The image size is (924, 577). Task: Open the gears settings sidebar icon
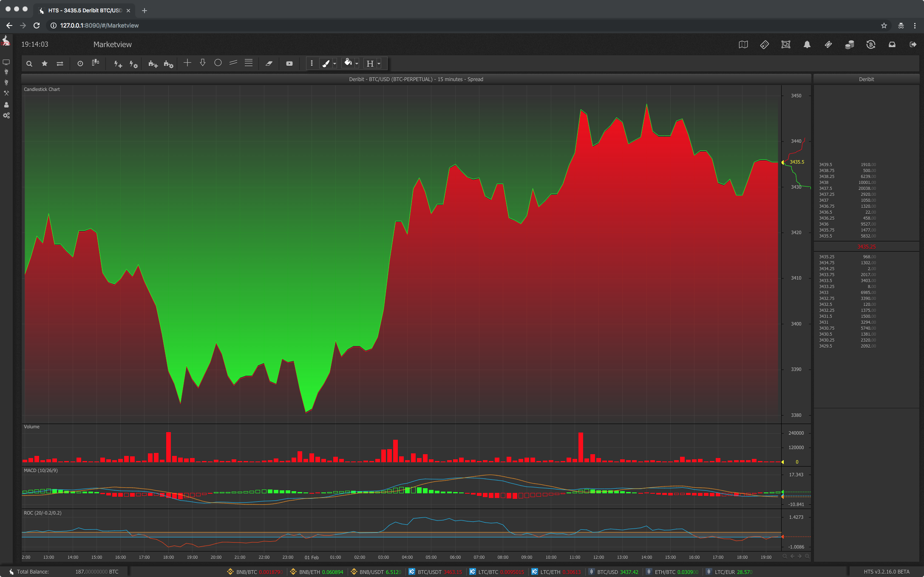tap(6, 116)
